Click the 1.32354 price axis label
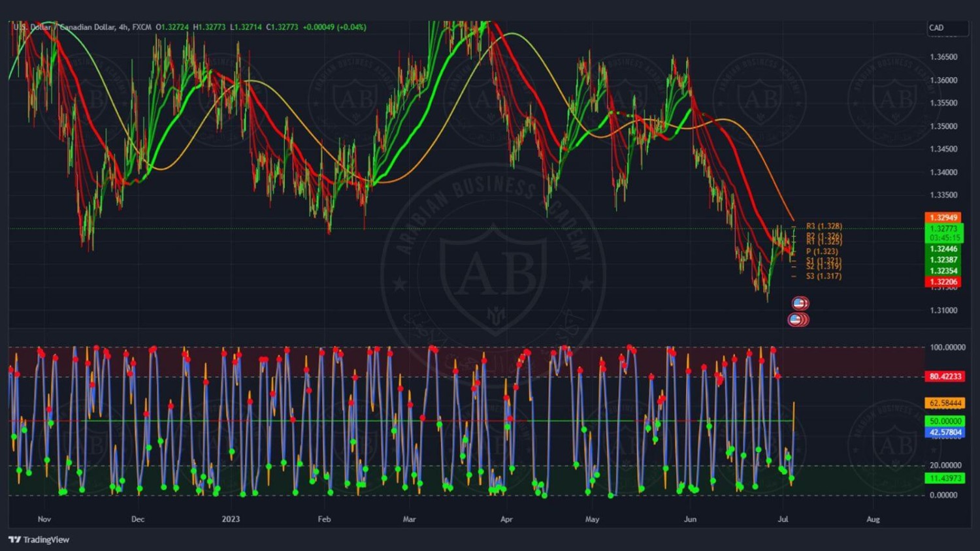 (943, 271)
